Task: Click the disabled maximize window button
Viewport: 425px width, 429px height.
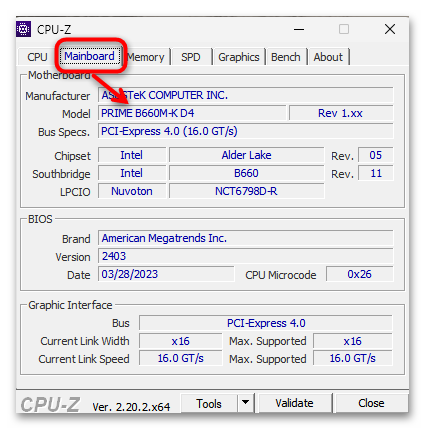Action: point(344,29)
